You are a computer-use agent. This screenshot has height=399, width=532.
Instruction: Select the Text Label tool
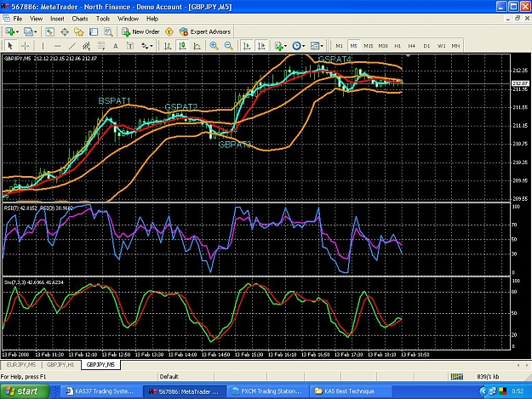[130, 46]
